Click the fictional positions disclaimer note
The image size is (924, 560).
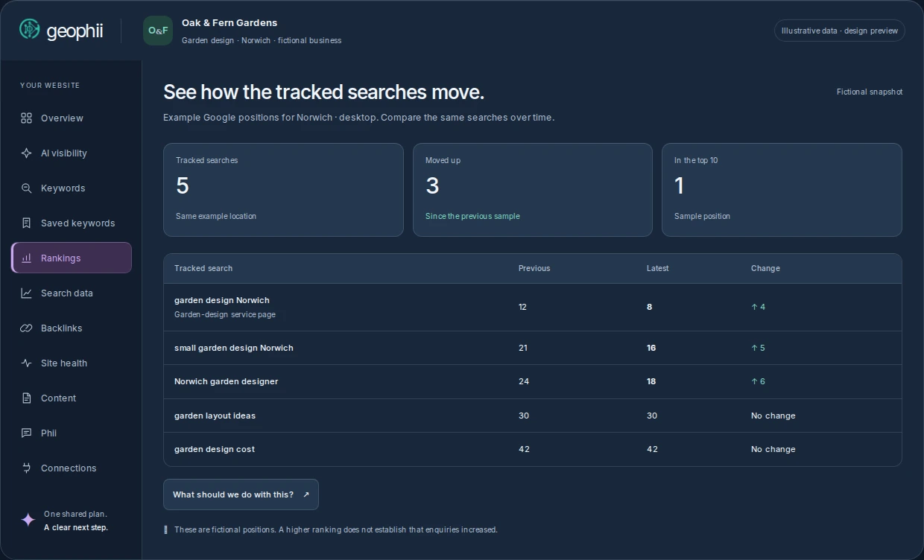pyautogui.click(x=336, y=530)
